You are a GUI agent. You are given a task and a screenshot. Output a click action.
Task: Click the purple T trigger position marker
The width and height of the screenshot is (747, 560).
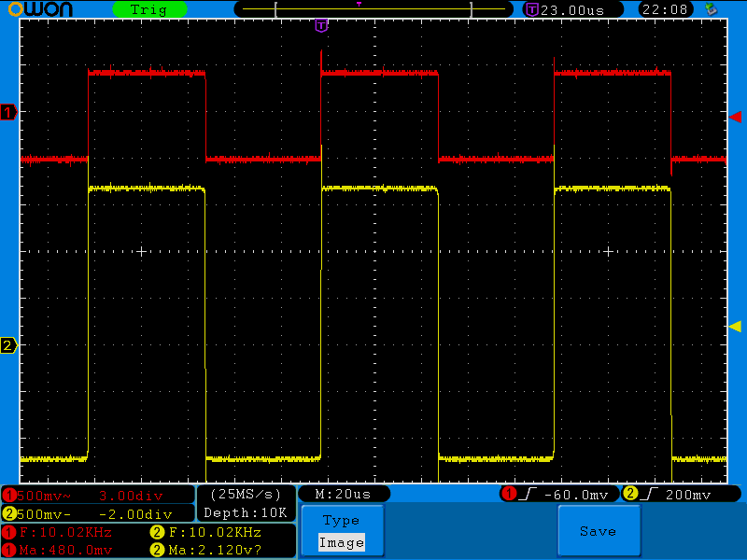[x=321, y=26]
